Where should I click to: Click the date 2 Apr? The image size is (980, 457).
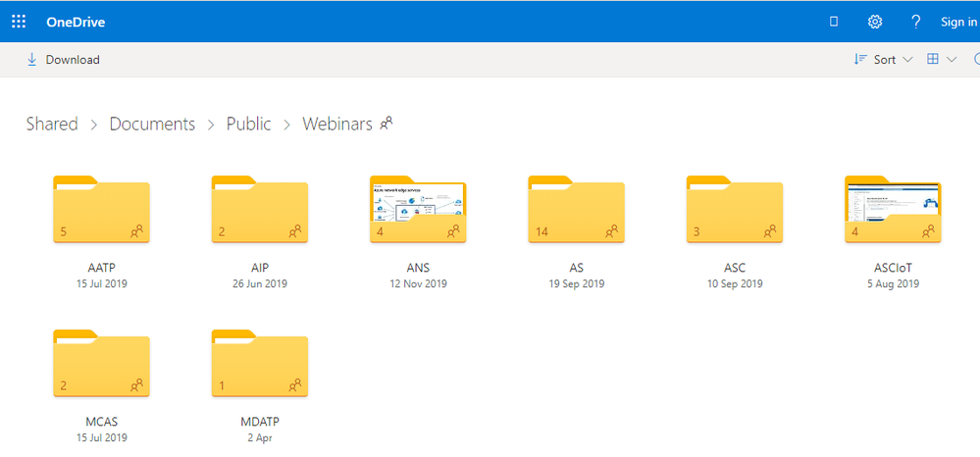(x=260, y=437)
